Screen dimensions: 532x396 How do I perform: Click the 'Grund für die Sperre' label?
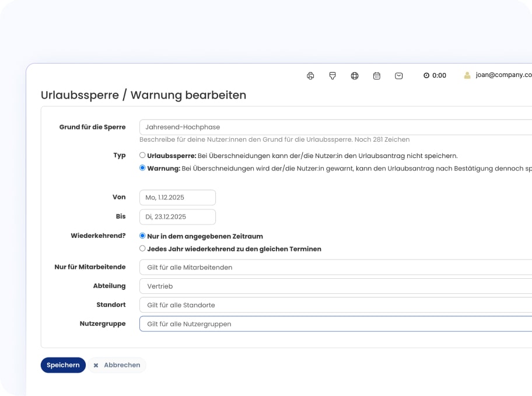click(x=92, y=127)
